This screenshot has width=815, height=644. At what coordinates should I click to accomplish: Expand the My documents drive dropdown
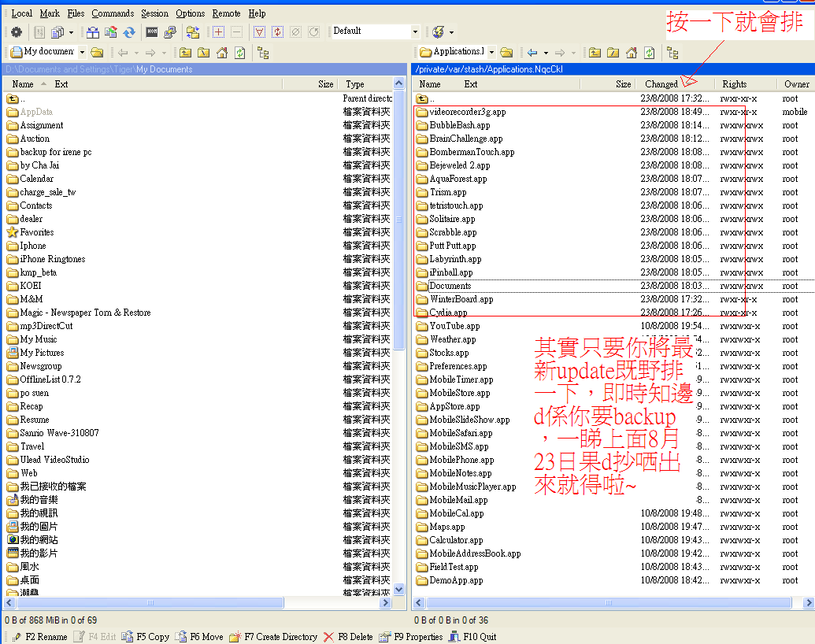[82, 53]
